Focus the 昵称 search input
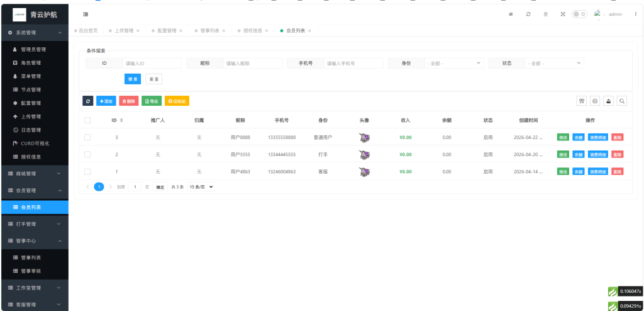Image resolution: width=644 pixels, height=311 pixels. pos(253,64)
